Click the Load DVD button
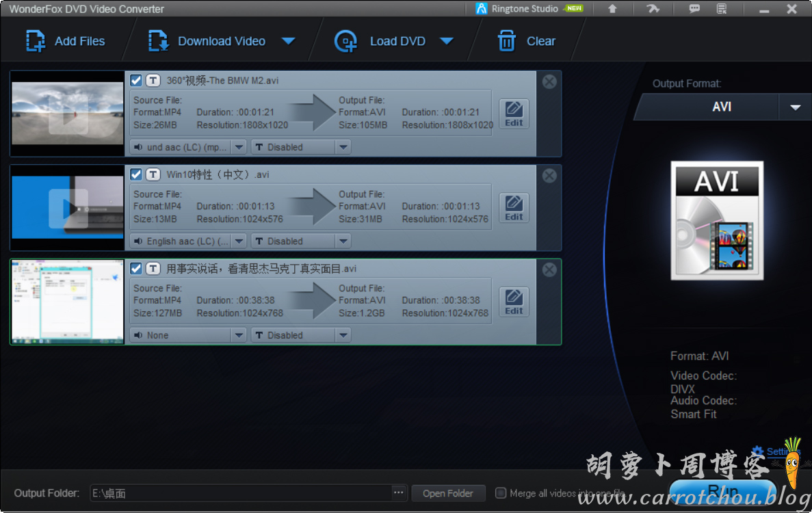The width and height of the screenshot is (812, 513). 380,41
